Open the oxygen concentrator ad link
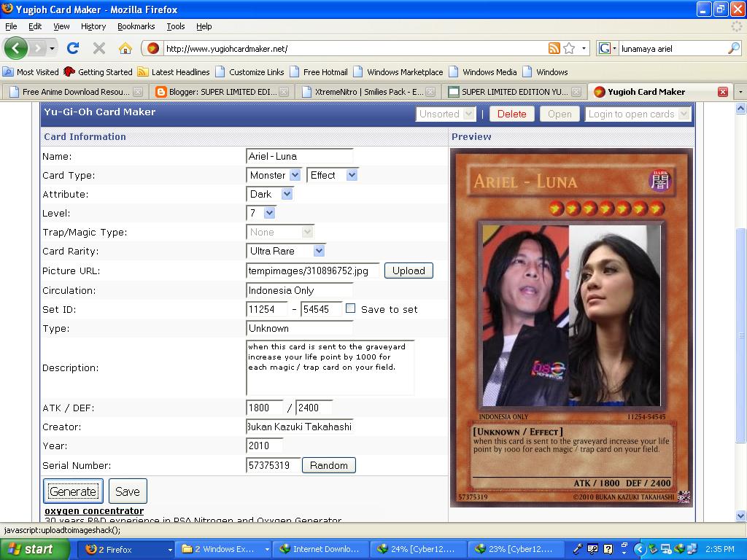This screenshot has height=560, width=747. [94, 511]
